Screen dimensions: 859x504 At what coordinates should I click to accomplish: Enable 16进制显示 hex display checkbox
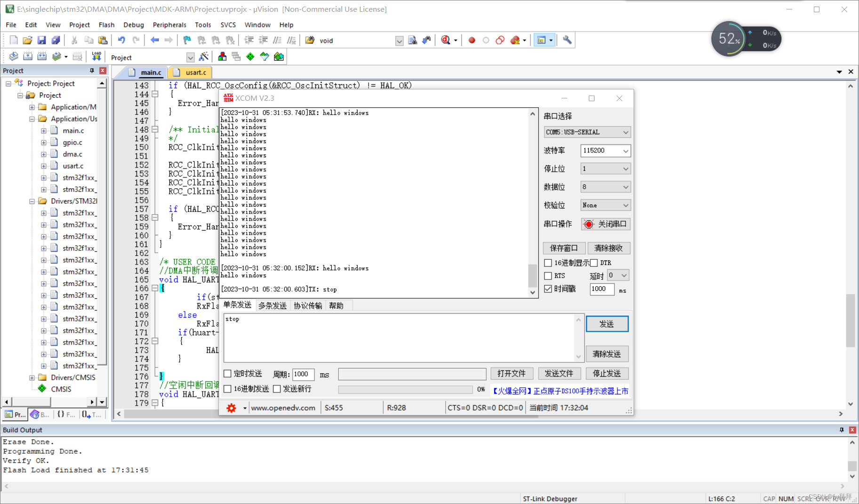click(x=548, y=263)
